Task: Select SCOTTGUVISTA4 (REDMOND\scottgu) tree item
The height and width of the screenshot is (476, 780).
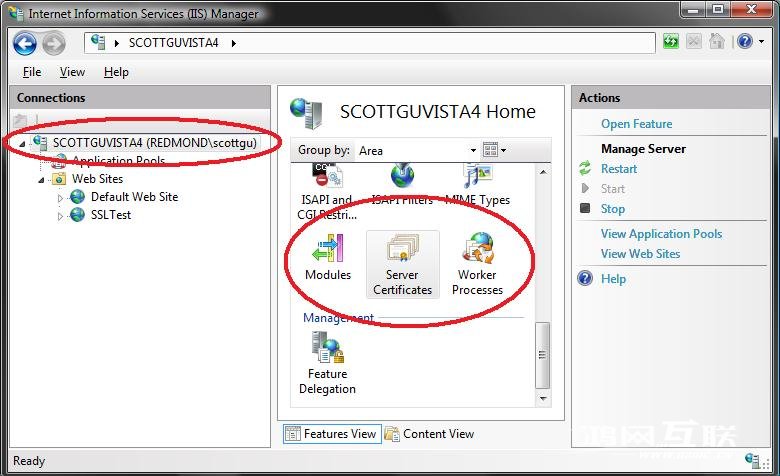Action: click(155, 143)
